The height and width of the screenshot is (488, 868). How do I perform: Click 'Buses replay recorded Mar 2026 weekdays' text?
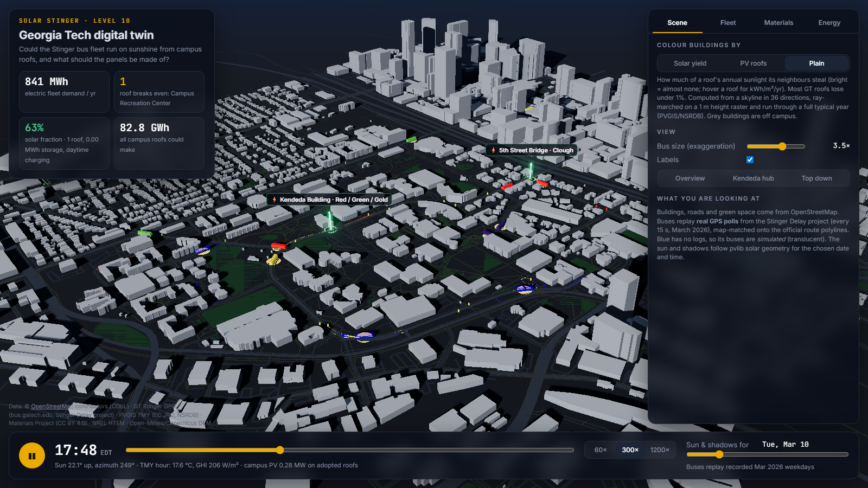(x=750, y=467)
